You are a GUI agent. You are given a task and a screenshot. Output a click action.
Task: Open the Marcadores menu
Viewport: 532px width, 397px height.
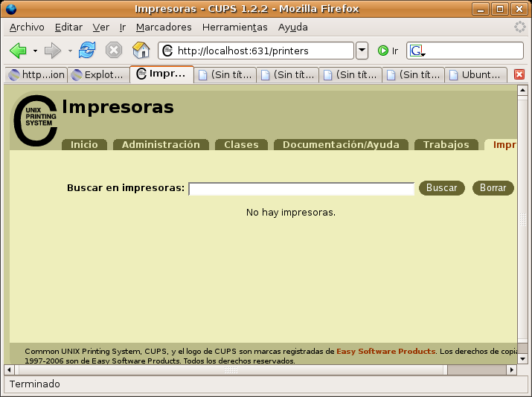tap(164, 27)
